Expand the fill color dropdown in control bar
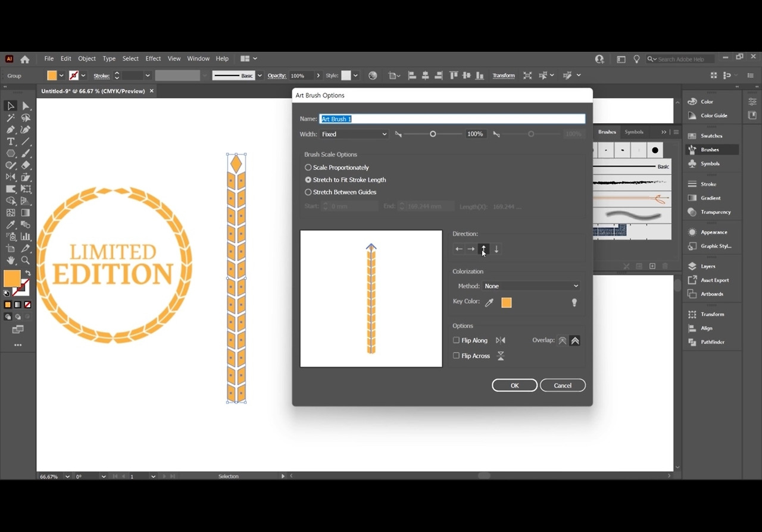Screen dimensions: 762x532 tap(61, 76)
